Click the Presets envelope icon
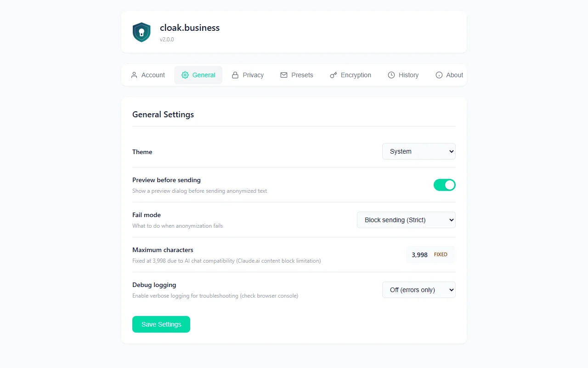The height and width of the screenshot is (368, 588). (284, 75)
